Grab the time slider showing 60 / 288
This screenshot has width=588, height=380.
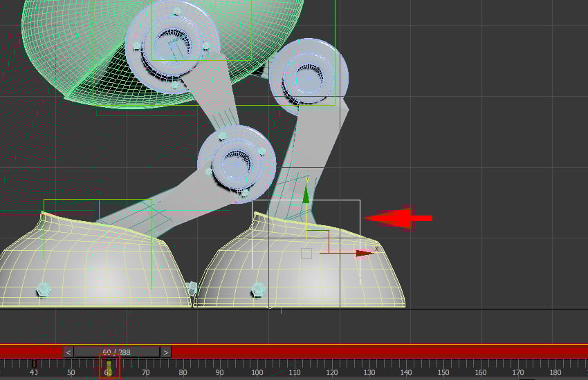tap(117, 352)
